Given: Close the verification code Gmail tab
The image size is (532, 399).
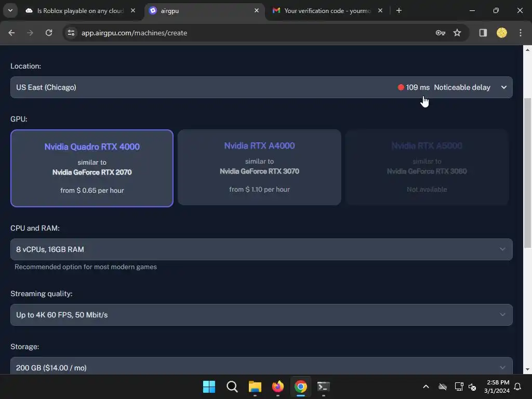Looking at the screenshot, I should click(x=380, y=10).
